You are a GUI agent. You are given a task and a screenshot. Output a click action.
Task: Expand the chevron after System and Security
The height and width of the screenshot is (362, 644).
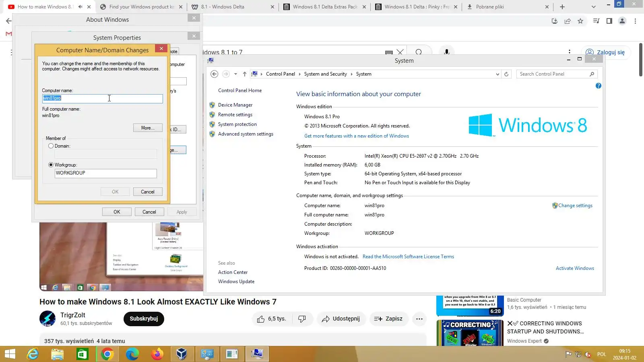(351, 74)
